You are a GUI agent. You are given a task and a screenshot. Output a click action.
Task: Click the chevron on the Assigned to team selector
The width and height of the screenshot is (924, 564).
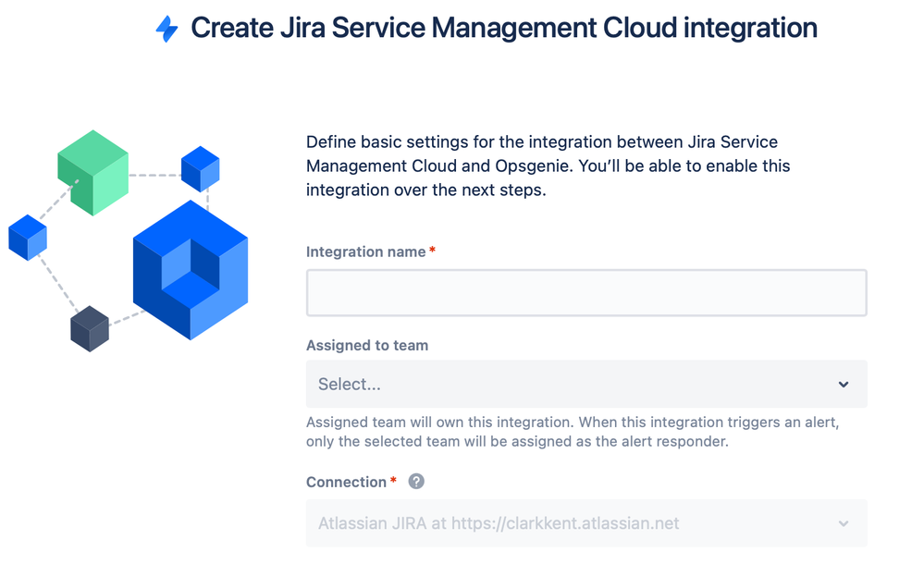coord(843,384)
